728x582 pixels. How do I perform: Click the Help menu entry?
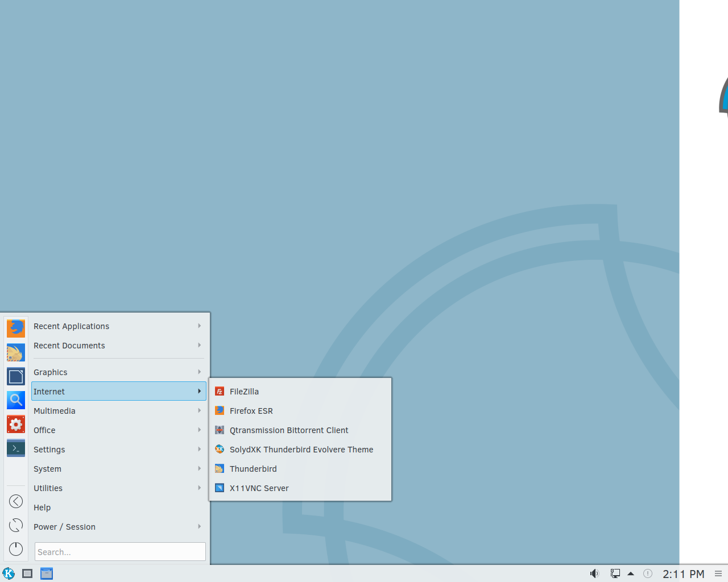point(119,508)
